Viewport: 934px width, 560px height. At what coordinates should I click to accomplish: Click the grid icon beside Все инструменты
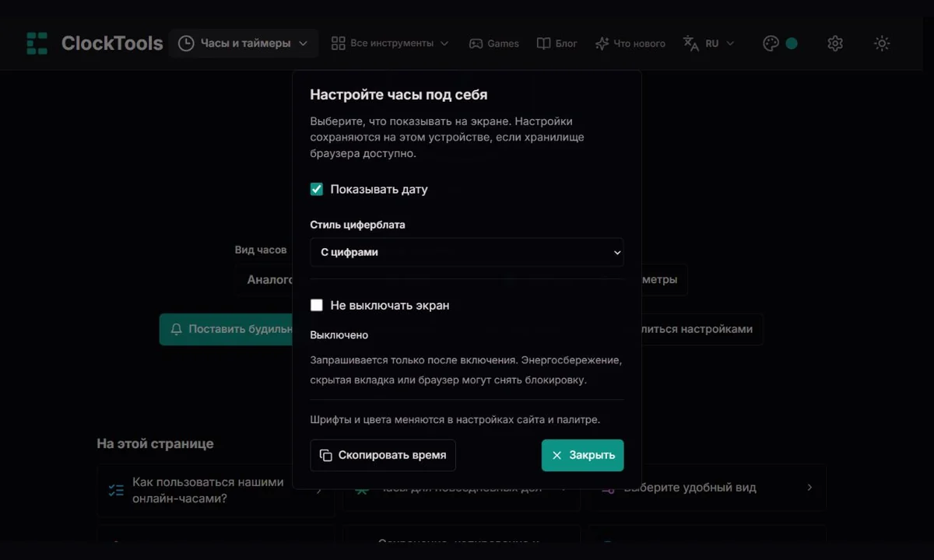[338, 44]
